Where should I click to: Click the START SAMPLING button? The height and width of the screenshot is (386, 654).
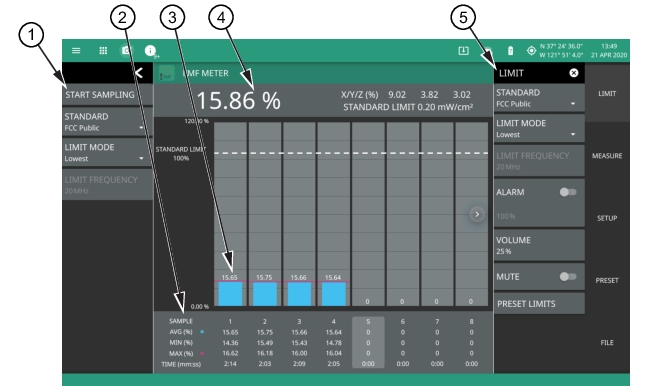click(107, 95)
